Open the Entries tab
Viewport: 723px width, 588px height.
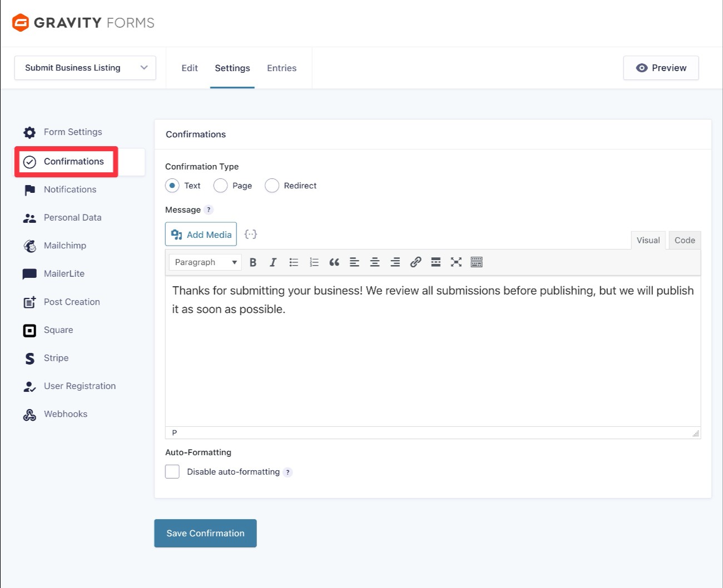(281, 68)
